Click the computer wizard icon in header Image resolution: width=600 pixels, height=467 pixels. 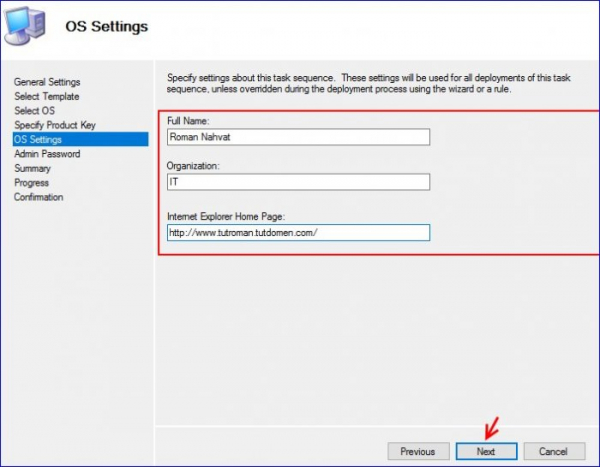pyautogui.click(x=25, y=26)
